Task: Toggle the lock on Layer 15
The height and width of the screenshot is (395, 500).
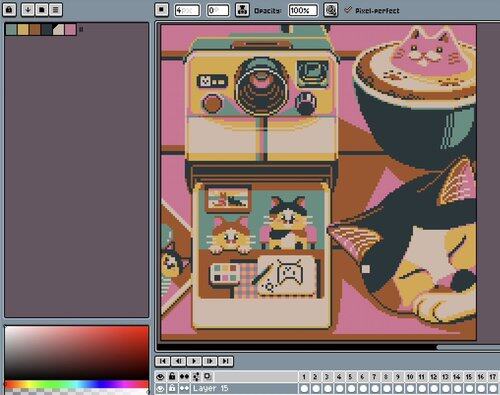Action: pos(172,389)
